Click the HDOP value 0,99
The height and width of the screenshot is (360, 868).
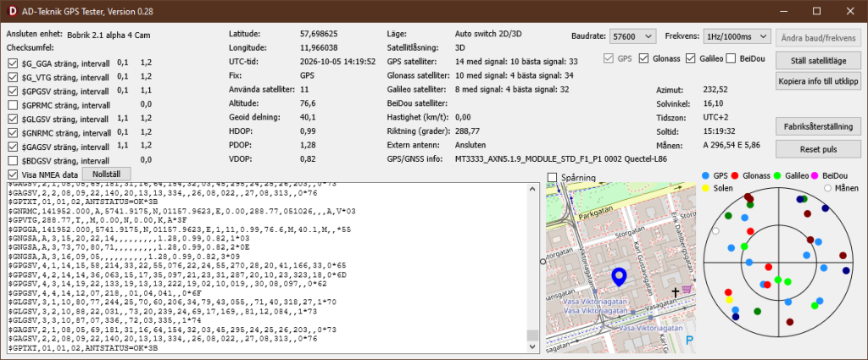[308, 131]
